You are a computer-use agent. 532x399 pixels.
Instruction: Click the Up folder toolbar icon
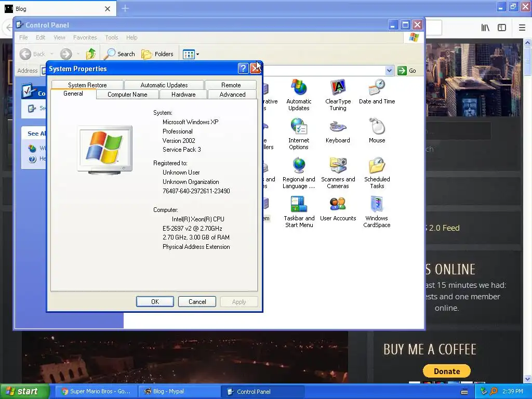coord(90,54)
